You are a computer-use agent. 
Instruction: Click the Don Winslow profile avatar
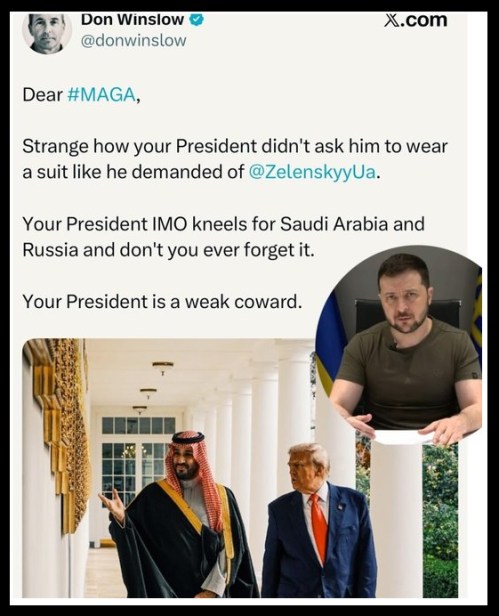tap(47, 33)
